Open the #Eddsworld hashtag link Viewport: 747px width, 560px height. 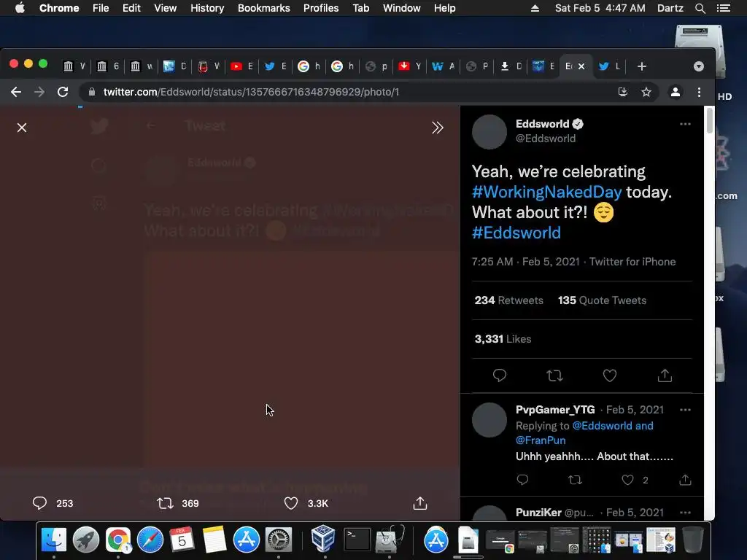click(x=516, y=233)
